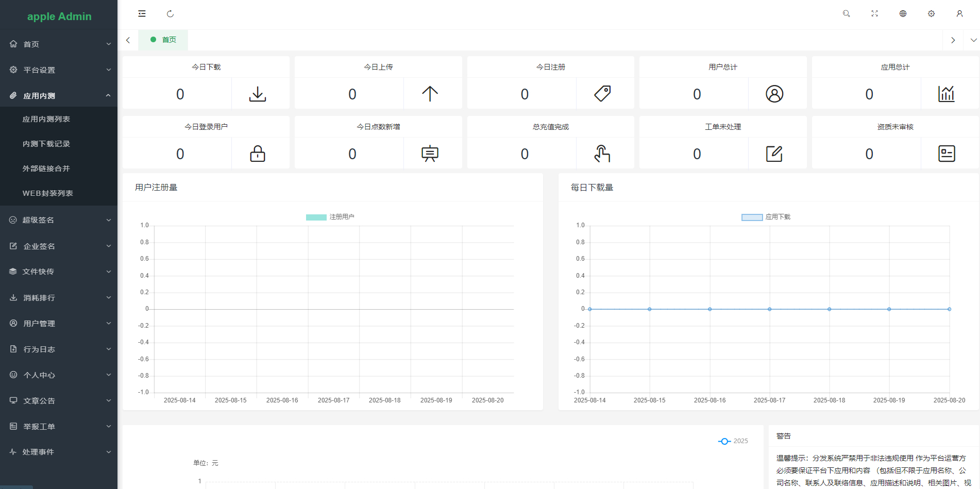Toggle the 应用下载 legend series
The height and width of the screenshot is (489, 980).
point(766,217)
